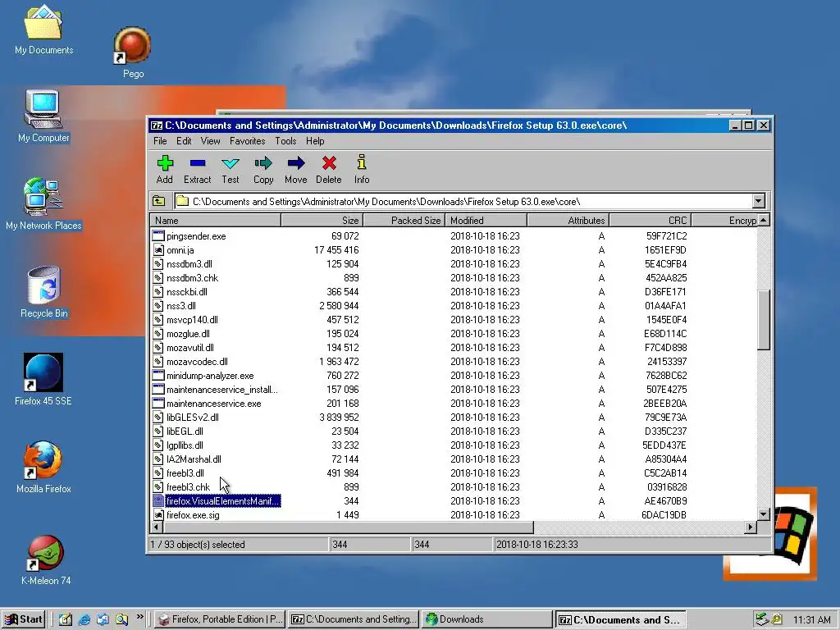The height and width of the screenshot is (630, 840).
Task: Select the Mozilla Firefox desktop shortcut
Action: pos(43,467)
